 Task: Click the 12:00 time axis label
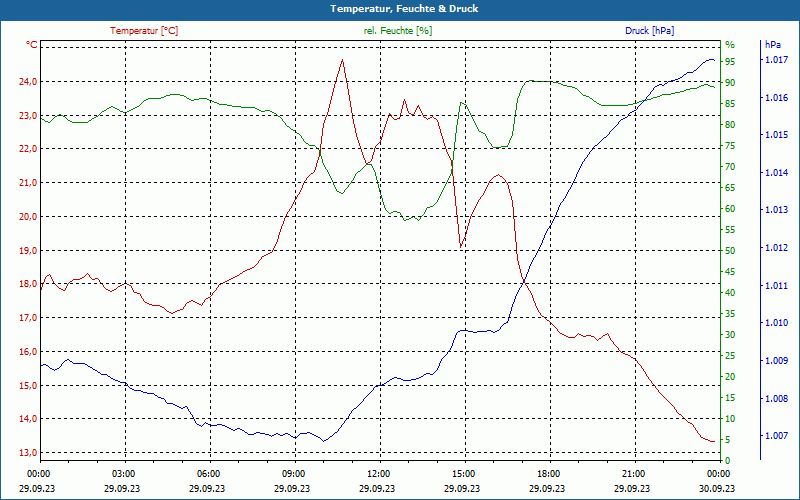pyautogui.click(x=381, y=473)
